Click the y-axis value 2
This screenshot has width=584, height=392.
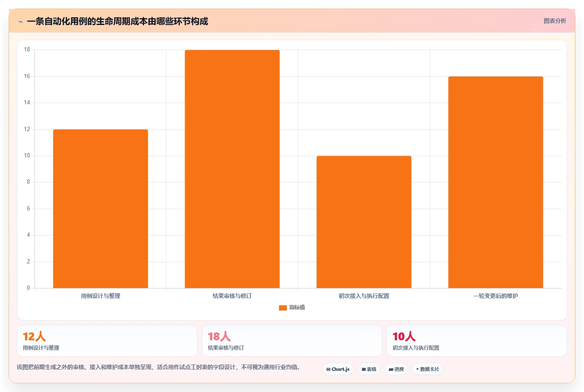click(x=28, y=262)
